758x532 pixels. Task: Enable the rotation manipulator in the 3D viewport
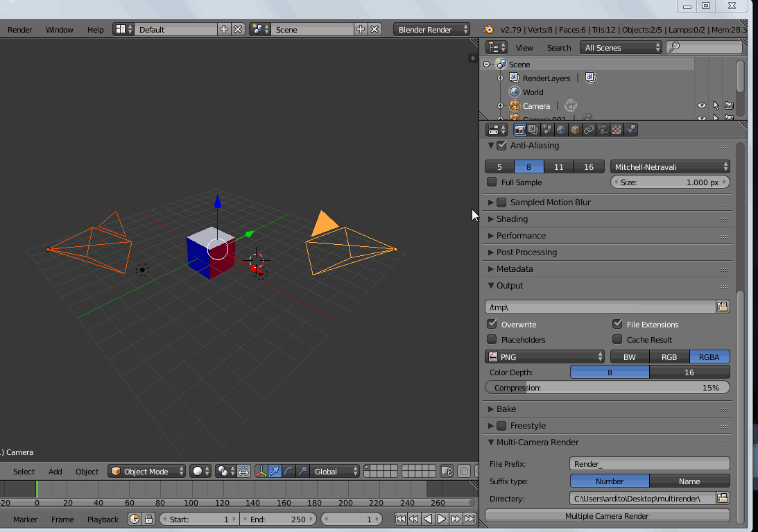pos(288,471)
